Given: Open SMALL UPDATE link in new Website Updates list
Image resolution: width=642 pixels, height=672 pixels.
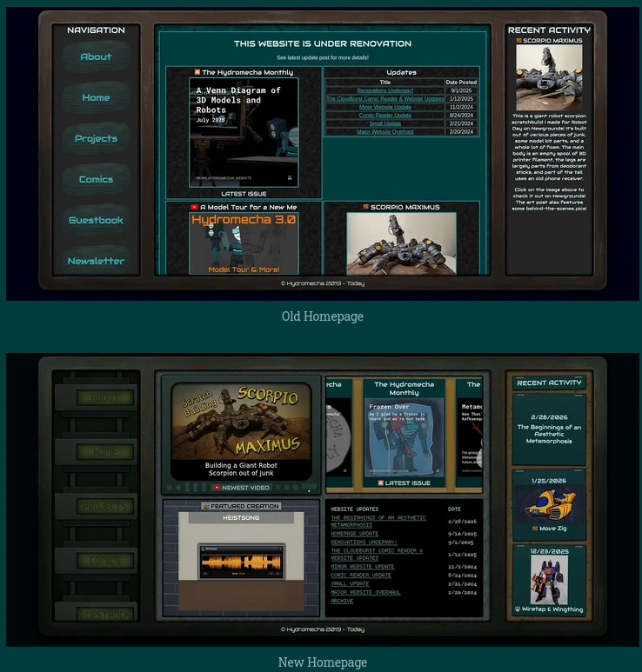Looking at the screenshot, I should (350, 583).
